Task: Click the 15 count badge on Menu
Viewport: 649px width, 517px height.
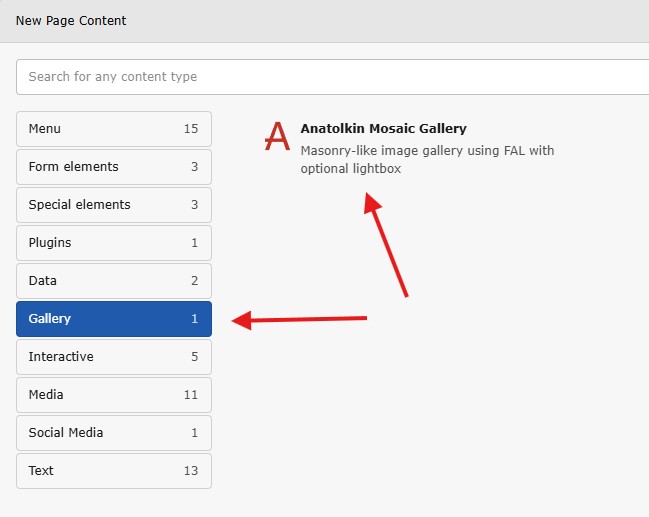Action: (191, 129)
